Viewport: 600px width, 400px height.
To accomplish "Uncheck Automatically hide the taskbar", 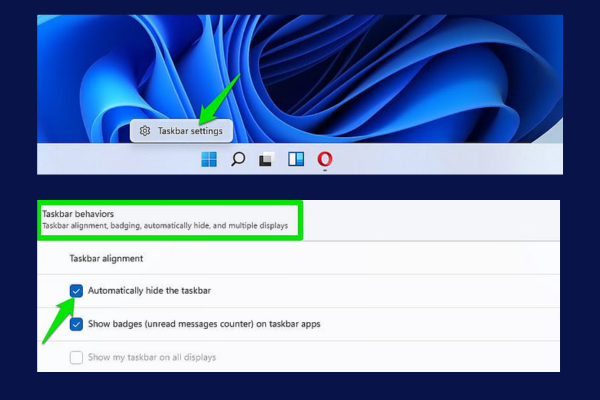I will point(76,291).
